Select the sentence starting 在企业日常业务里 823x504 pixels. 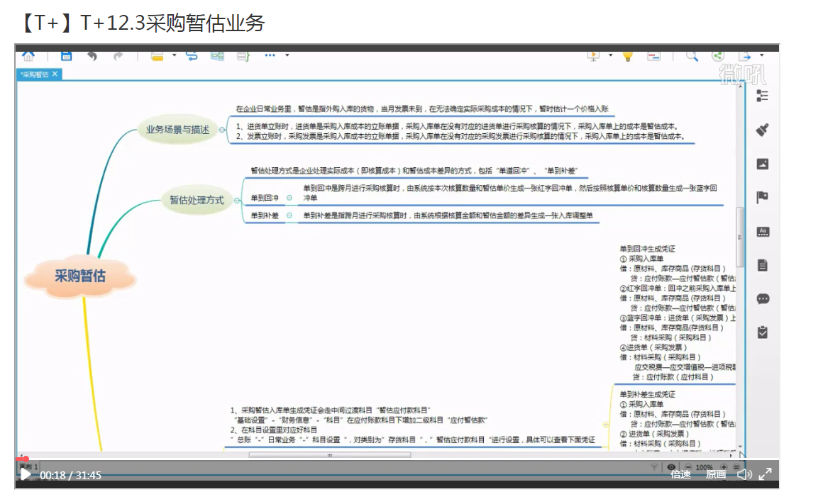click(422, 108)
